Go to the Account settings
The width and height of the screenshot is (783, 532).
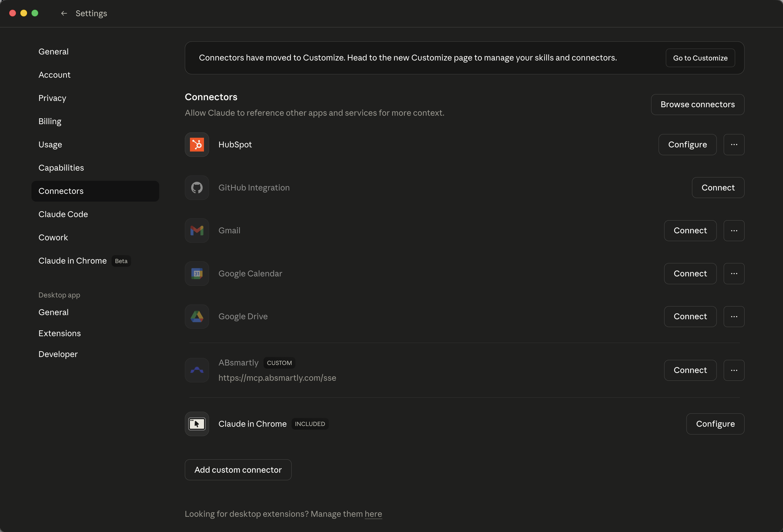pyautogui.click(x=95, y=75)
